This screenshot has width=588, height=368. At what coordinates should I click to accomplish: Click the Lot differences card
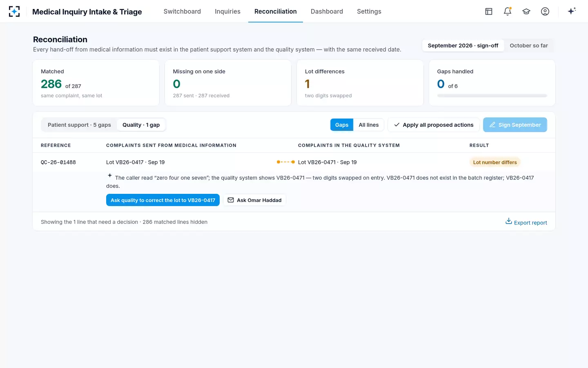pos(360,83)
